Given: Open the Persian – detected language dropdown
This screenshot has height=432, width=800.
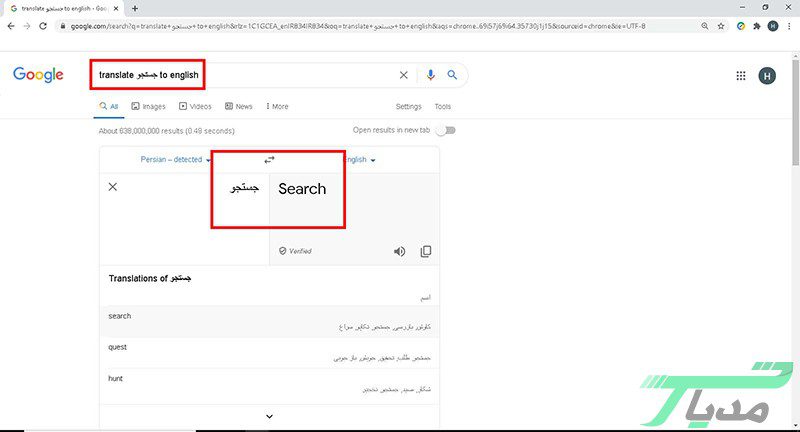Looking at the screenshot, I should (x=176, y=160).
